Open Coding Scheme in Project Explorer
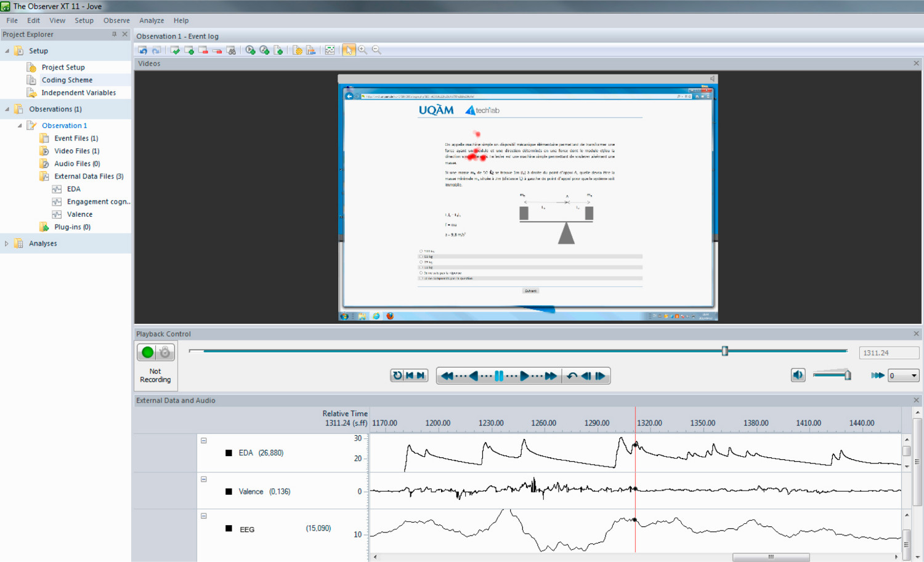The width and height of the screenshot is (924, 562). pos(67,80)
